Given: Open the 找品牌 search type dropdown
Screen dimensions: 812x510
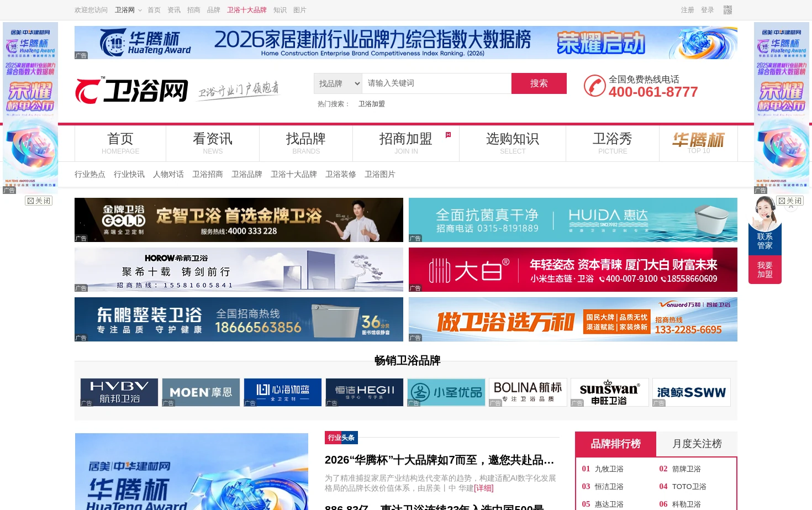Looking at the screenshot, I should point(338,83).
